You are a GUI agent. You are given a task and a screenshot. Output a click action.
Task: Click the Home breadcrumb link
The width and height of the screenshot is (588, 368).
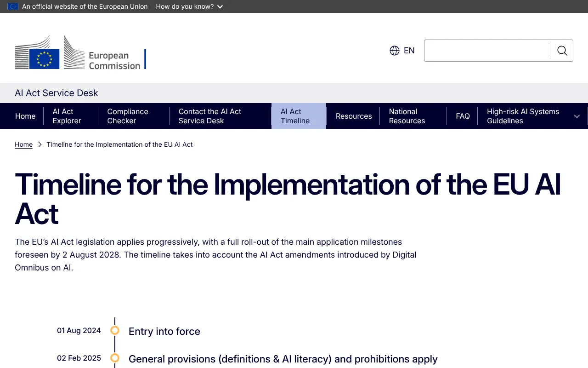click(x=23, y=144)
